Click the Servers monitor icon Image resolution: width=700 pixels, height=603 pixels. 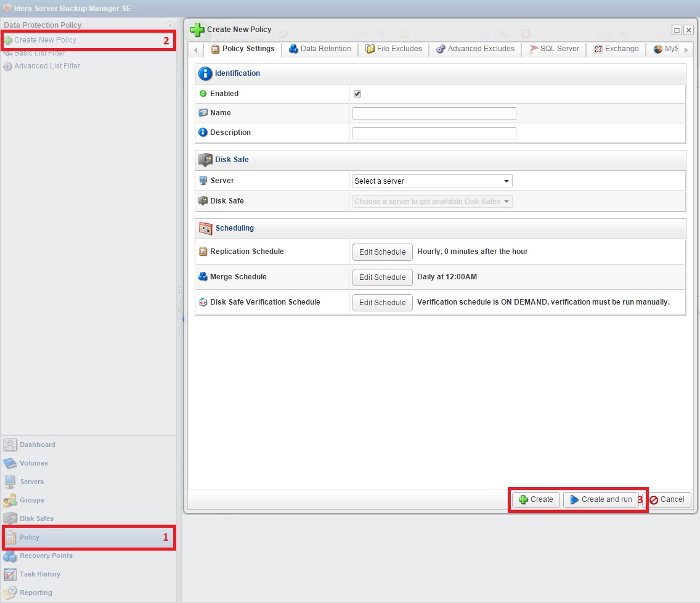click(x=10, y=482)
